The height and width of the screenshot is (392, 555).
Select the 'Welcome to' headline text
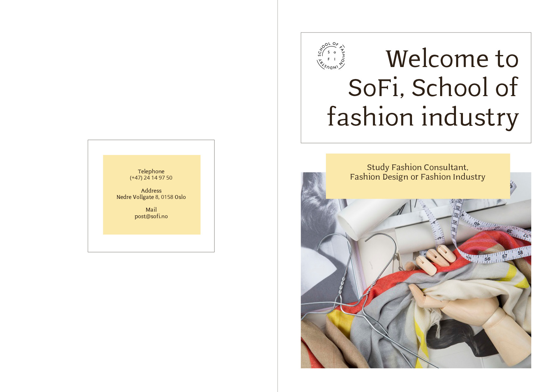point(452,58)
